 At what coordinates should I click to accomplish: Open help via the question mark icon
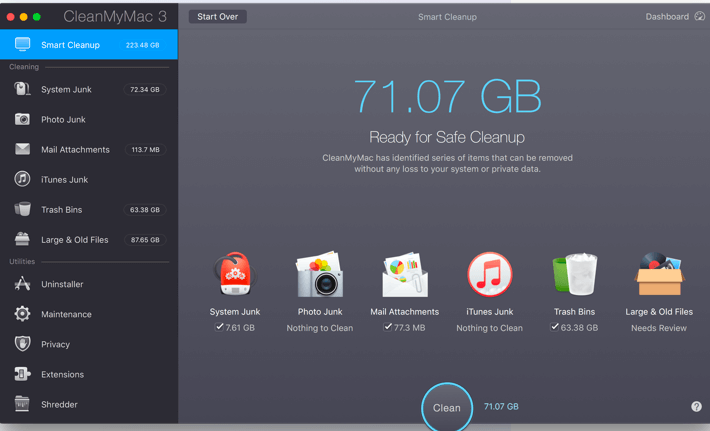point(696,407)
